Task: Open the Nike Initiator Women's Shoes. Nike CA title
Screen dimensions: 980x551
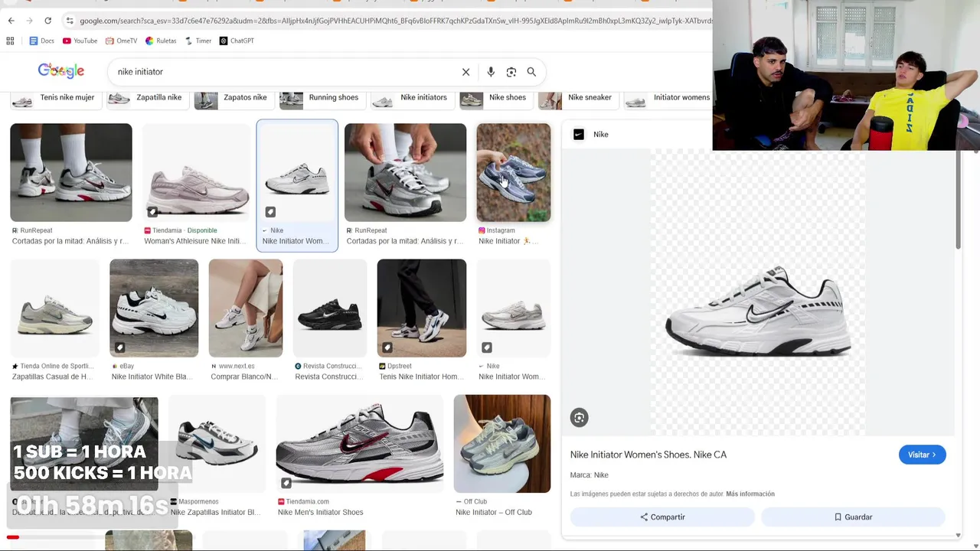Action: pos(648,455)
